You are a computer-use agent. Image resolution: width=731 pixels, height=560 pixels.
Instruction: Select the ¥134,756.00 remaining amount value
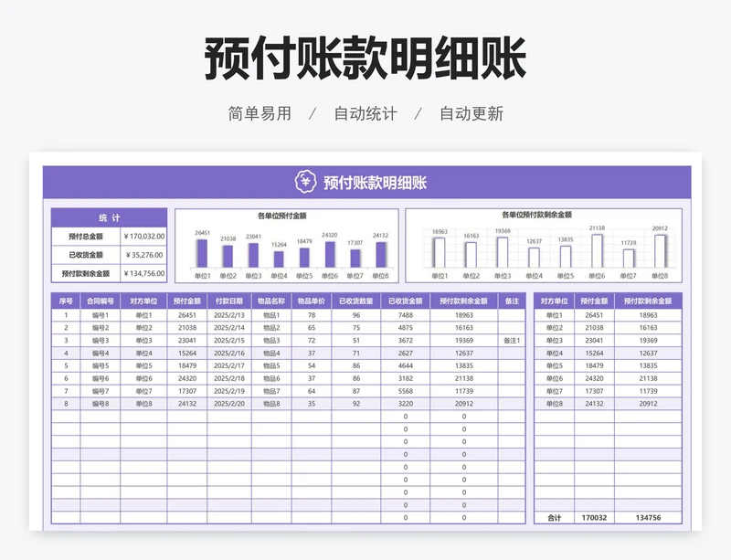pyautogui.click(x=144, y=273)
